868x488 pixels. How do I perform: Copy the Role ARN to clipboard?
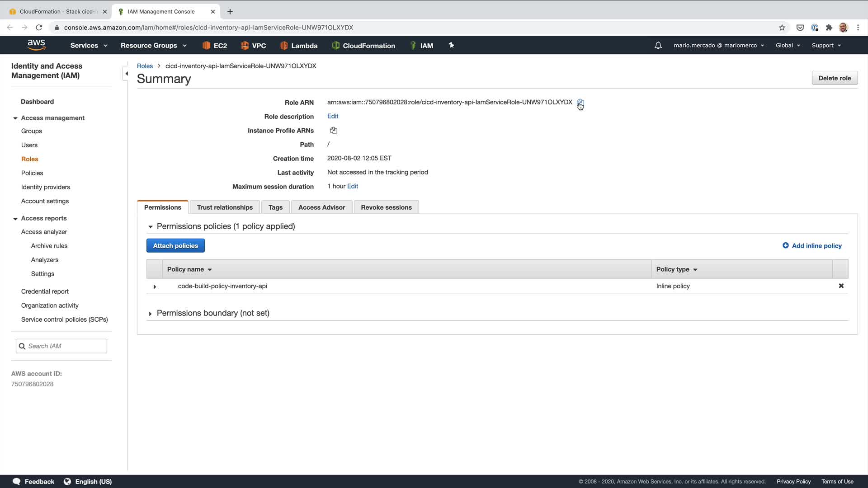click(580, 103)
